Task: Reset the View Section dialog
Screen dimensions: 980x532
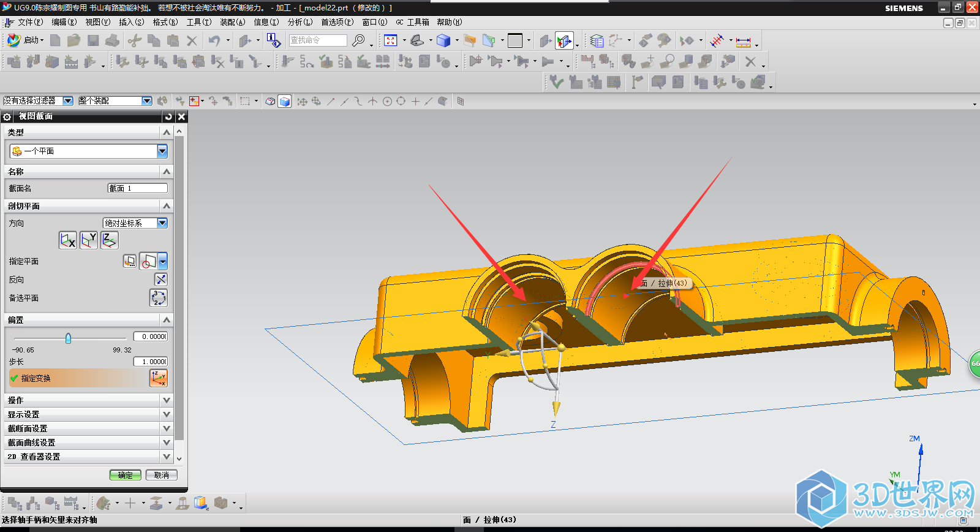Action: point(168,116)
